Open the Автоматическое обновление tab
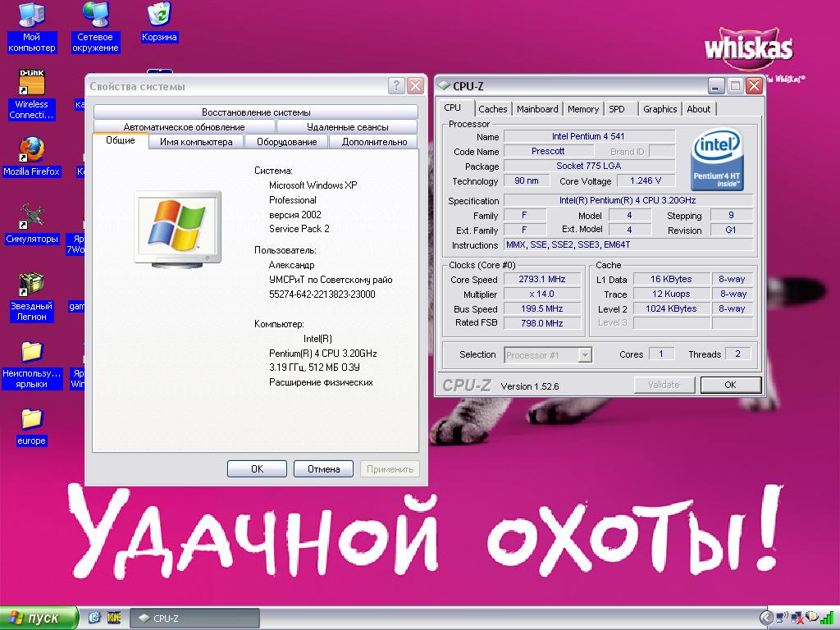 click(184, 127)
